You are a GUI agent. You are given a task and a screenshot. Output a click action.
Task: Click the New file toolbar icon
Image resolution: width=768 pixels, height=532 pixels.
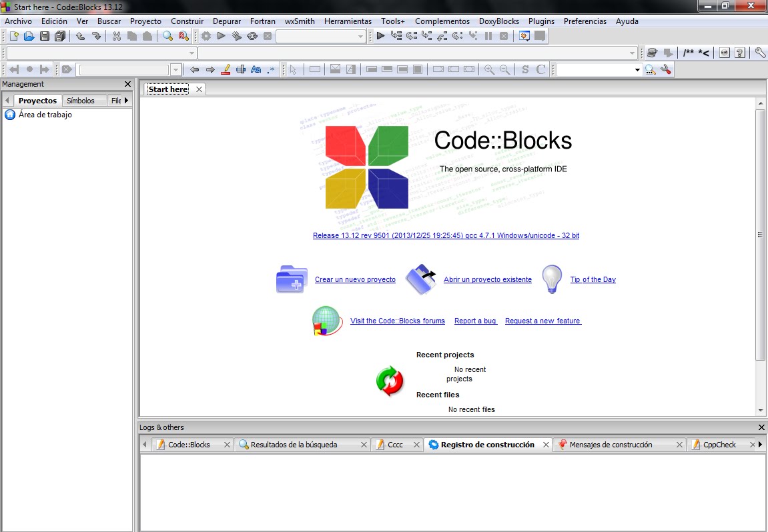pyautogui.click(x=14, y=36)
